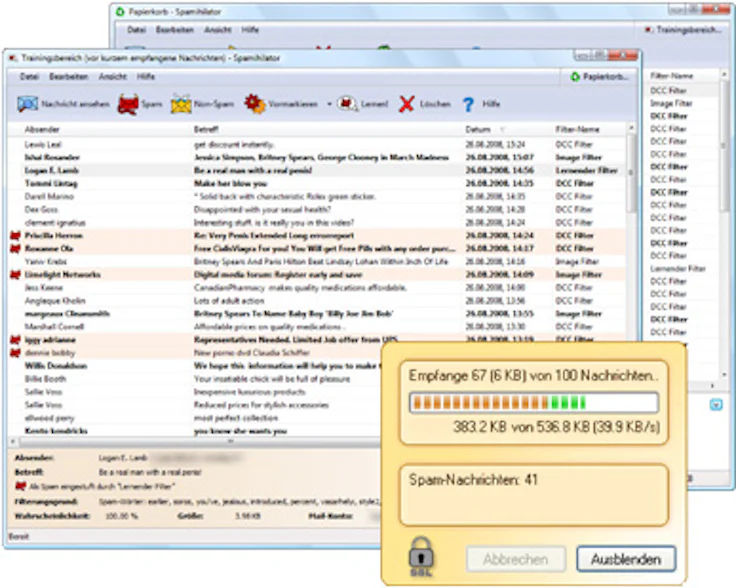Open Datei menu in Papierkorb window
This screenshot has height=588, width=736.
[x=136, y=30]
